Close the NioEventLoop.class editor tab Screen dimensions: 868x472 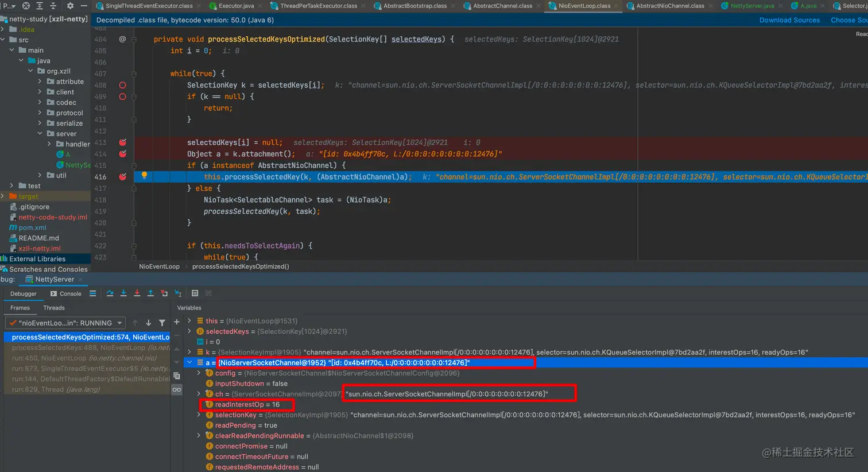pos(616,6)
